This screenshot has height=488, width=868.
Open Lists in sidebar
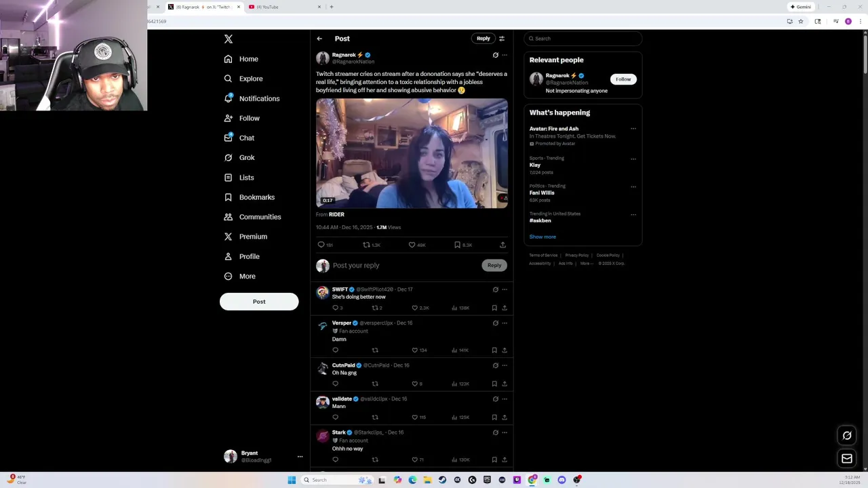239,178
